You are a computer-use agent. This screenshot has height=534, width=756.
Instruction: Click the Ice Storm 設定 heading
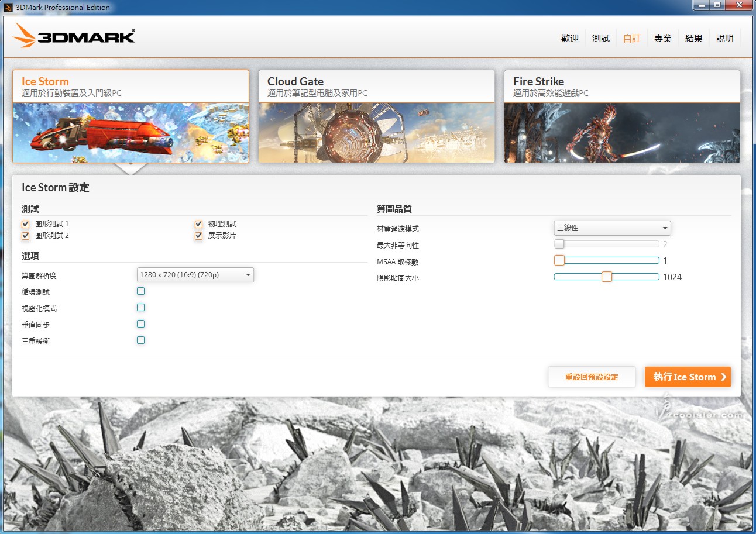[56, 188]
